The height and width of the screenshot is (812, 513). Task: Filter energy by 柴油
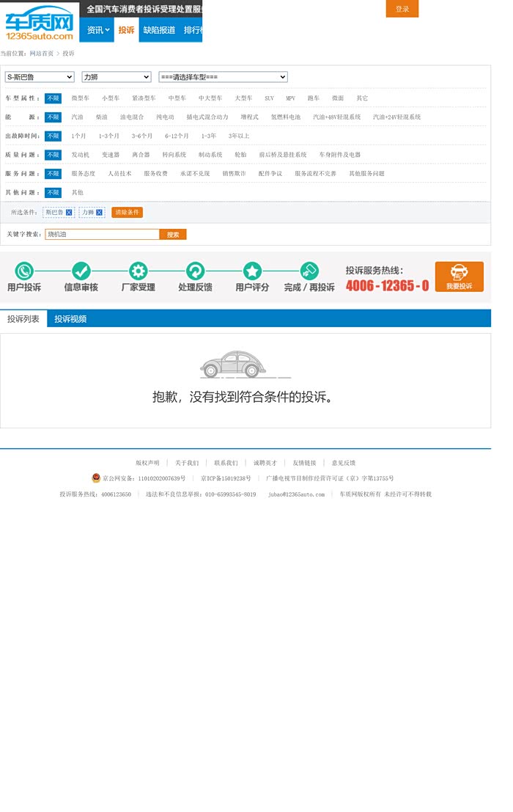coord(101,117)
